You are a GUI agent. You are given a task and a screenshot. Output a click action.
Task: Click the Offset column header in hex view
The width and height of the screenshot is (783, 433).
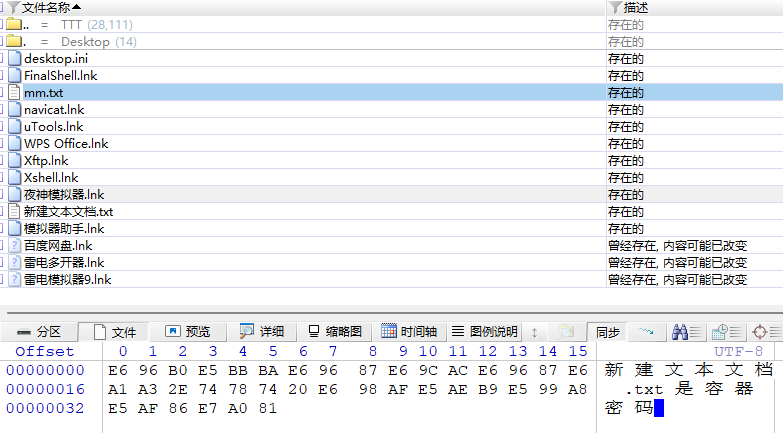[x=44, y=352]
